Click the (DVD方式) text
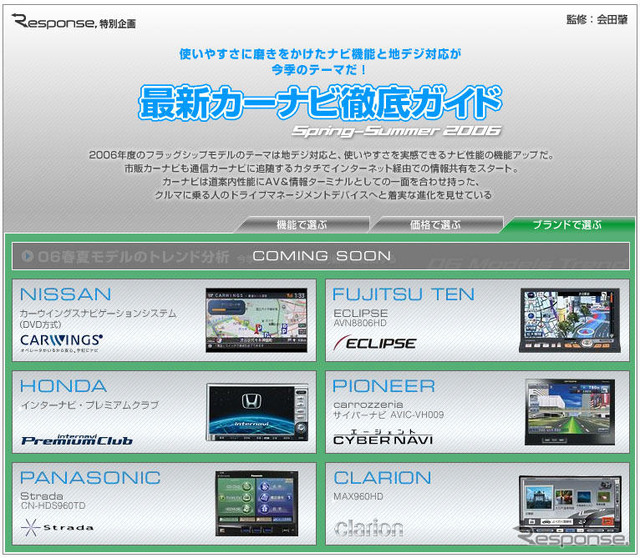The height and width of the screenshot is (558, 640). tap(40, 325)
